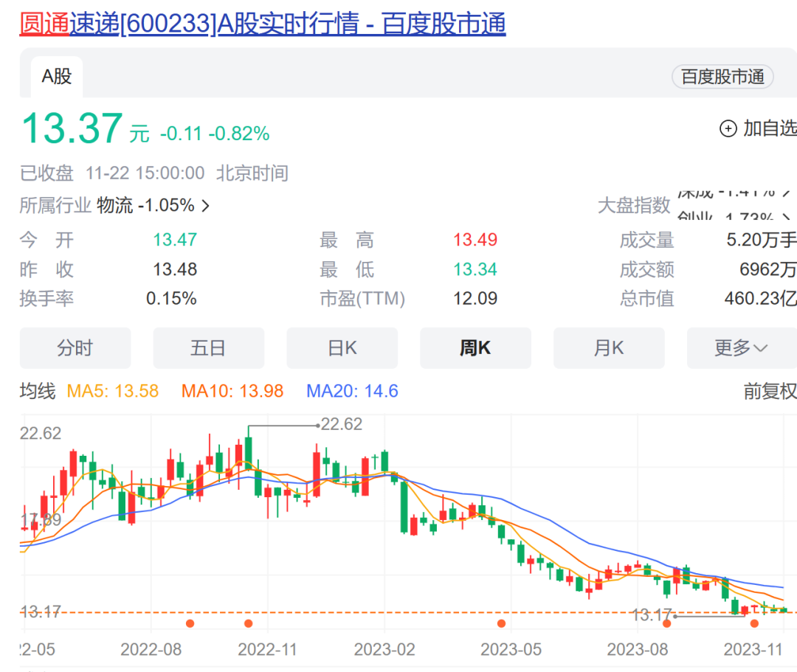Viewport: 797px width, 672px height.
Task: Click the 最低 value 13.34
Action: click(x=475, y=269)
